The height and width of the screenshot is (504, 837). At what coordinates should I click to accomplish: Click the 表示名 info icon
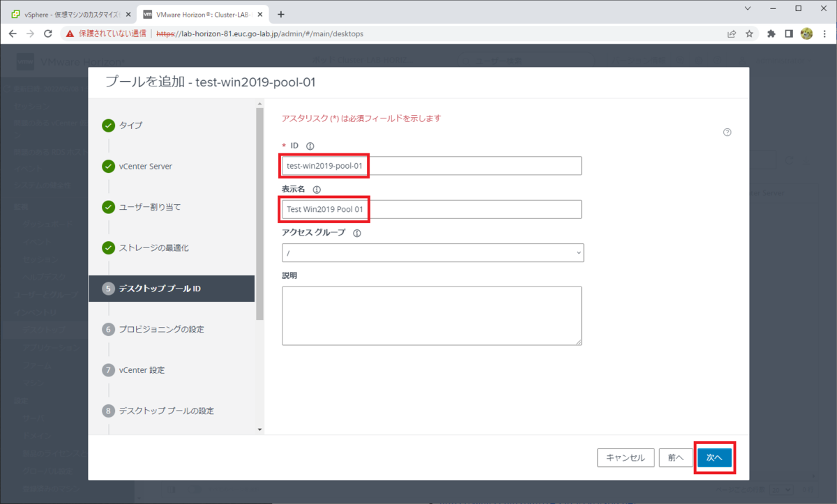point(317,189)
